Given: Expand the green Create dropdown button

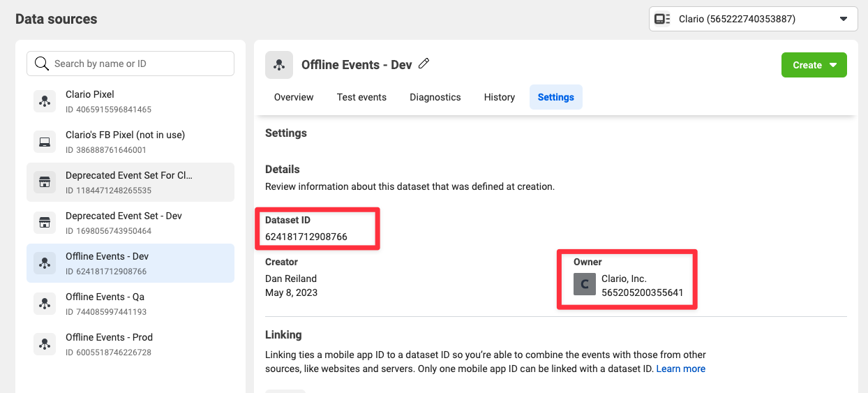Looking at the screenshot, I should pos(814,65).
